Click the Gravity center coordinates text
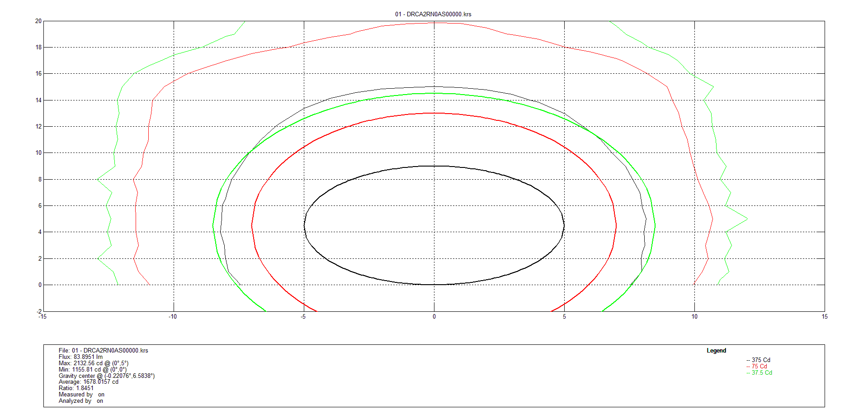The height and width of the screenshot is (415, 868). [x=106, y=376]
